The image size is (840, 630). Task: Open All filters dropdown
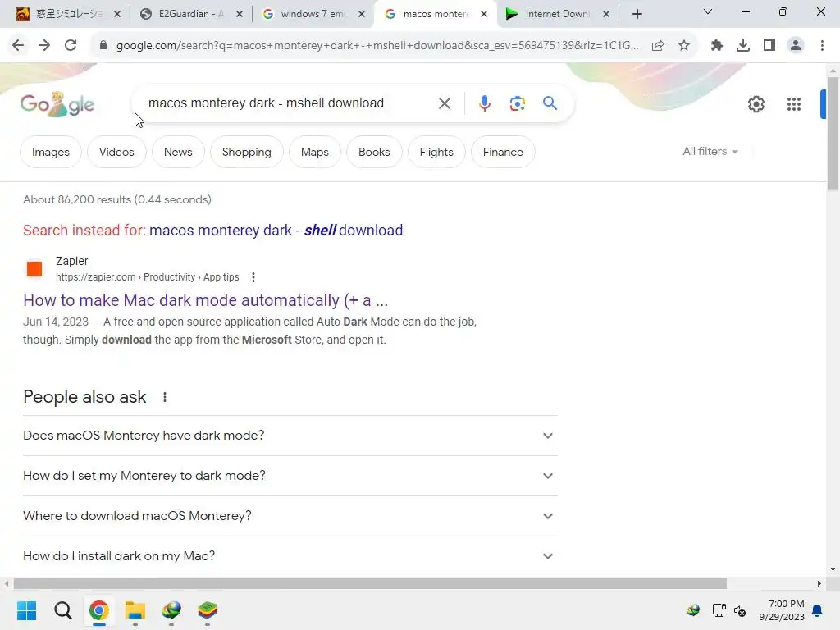(x=710, y=152)
